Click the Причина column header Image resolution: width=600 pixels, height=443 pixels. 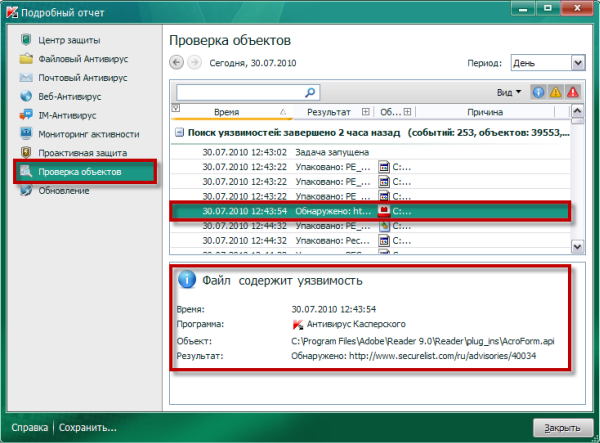point(485,112)
